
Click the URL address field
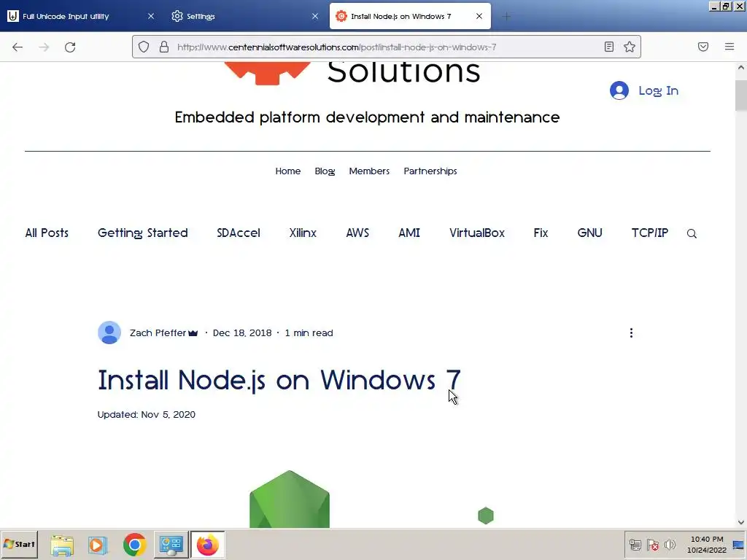click(x=386, y=47)
